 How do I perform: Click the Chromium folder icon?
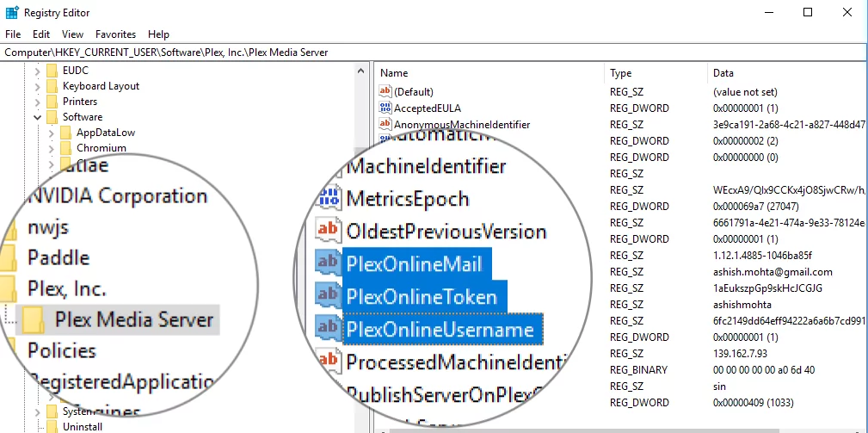pyautogui.click(x=66, y=148)
